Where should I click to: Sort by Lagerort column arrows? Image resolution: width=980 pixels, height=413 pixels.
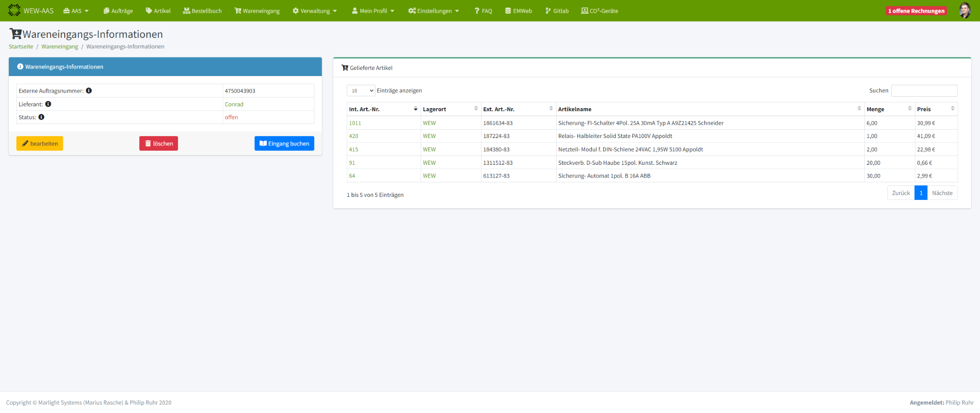[x=476, y=109]
